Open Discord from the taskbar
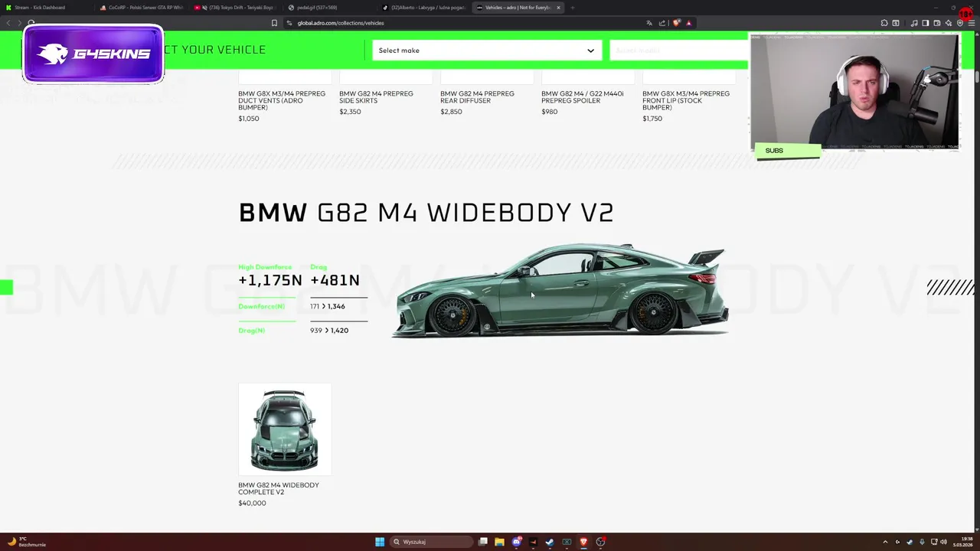Viewport: 980px width, 551px height. (x=517, y=542)
